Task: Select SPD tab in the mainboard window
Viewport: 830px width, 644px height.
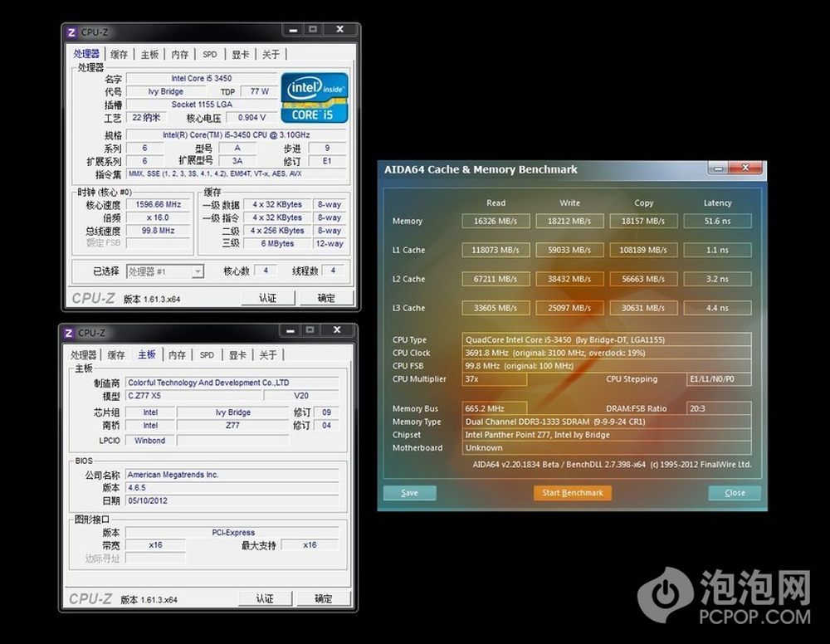Action: point(207,355)
